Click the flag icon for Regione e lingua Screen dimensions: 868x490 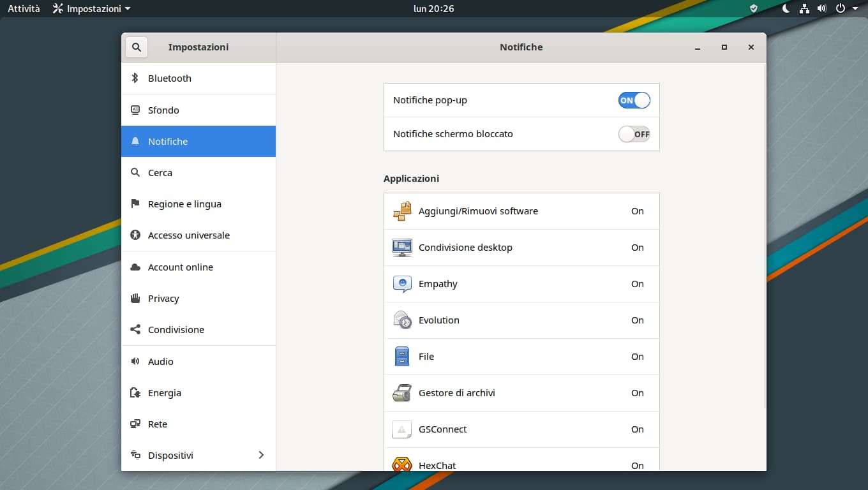135,204
